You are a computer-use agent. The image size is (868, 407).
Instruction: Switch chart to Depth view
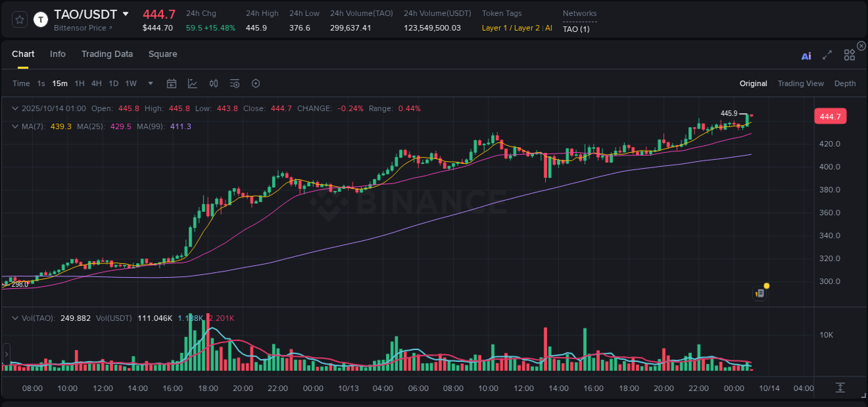pyautogui.click(x=844, y=83)
